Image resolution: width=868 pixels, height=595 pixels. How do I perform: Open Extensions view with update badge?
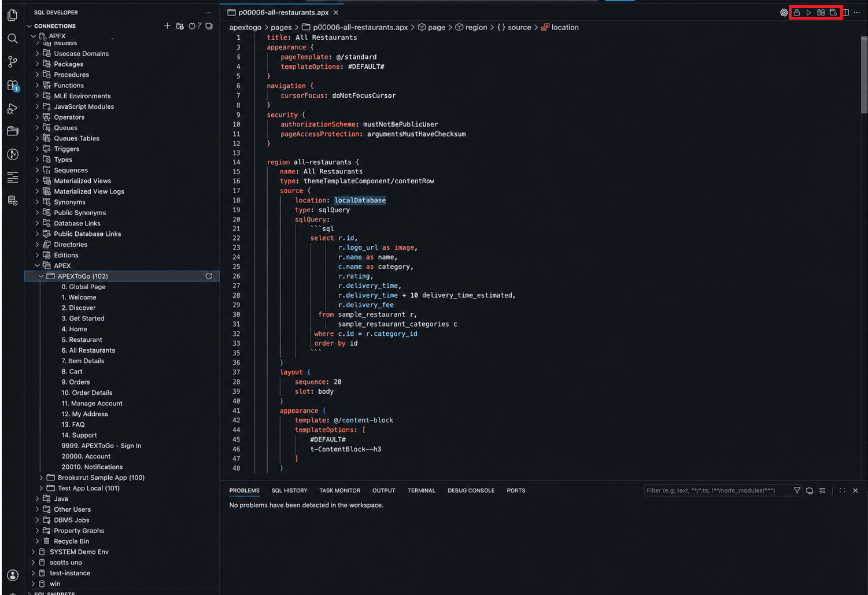pos(13,86)
